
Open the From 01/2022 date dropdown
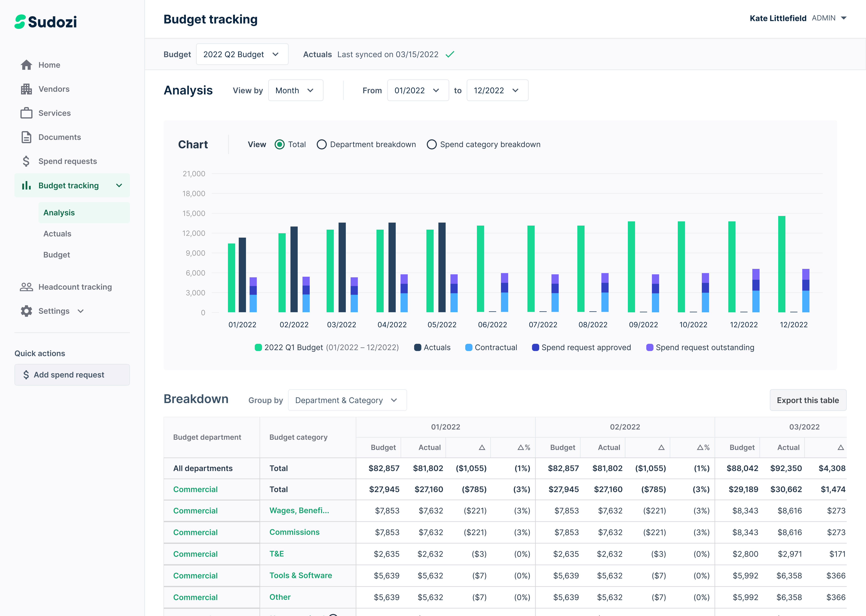418,90
